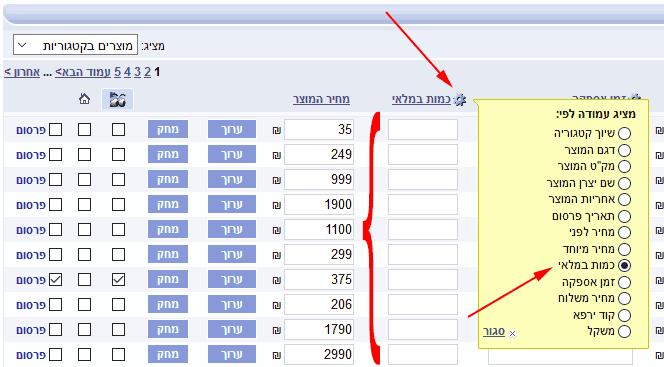Click the price field showing 35
664x367 pixels.
tap(319, 129)
